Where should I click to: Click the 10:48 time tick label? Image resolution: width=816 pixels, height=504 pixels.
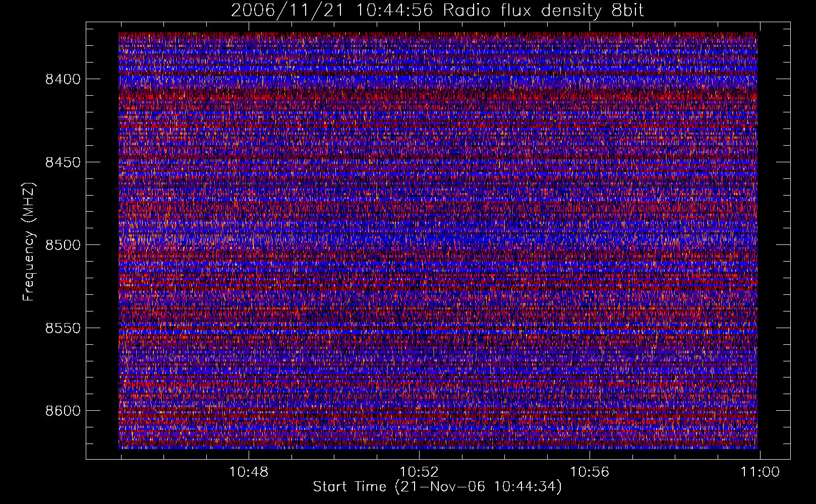point(249,472)
